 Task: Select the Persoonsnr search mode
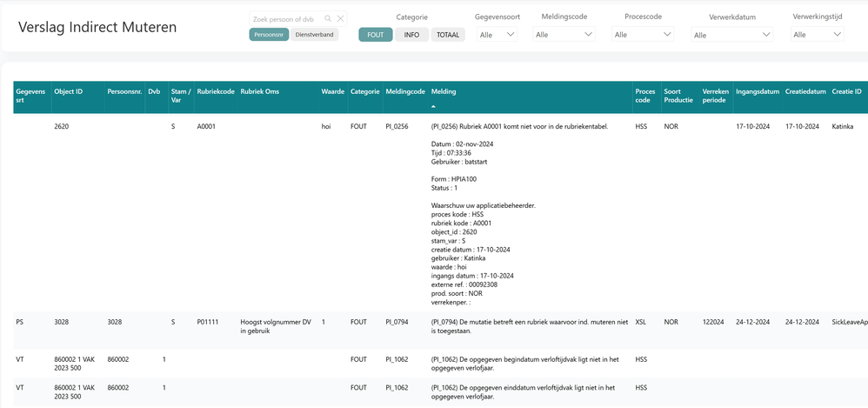tap(269, 35)
